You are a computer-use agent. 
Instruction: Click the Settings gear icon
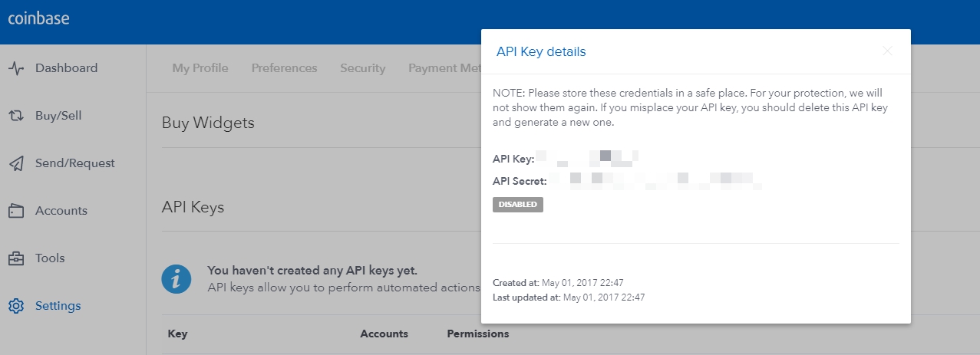(x=16, y=306)
